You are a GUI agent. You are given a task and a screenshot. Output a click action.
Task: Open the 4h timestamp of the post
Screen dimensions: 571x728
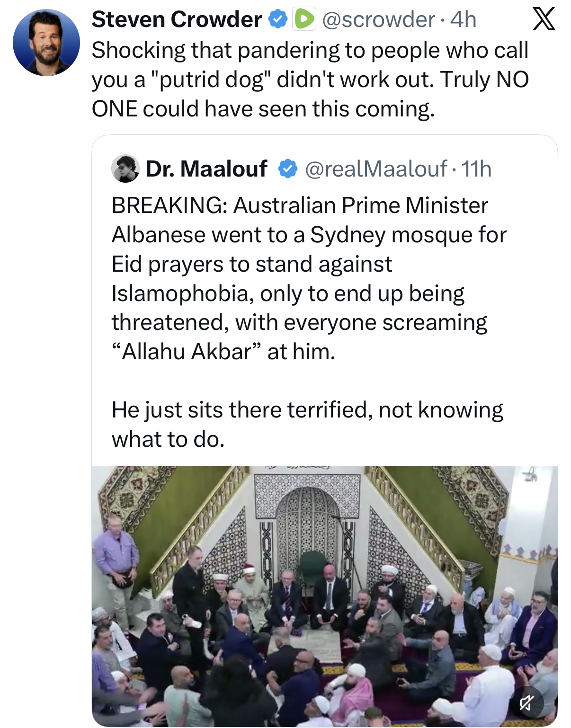click(x=463, y=19)
